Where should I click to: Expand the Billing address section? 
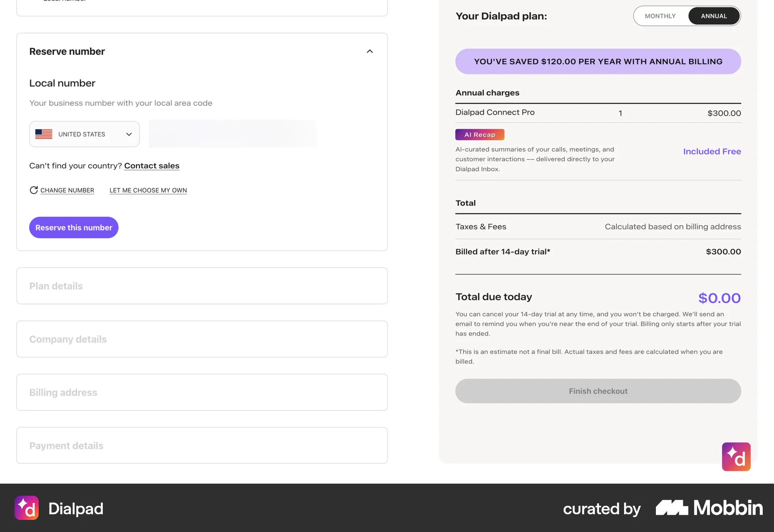coord(202,392)
